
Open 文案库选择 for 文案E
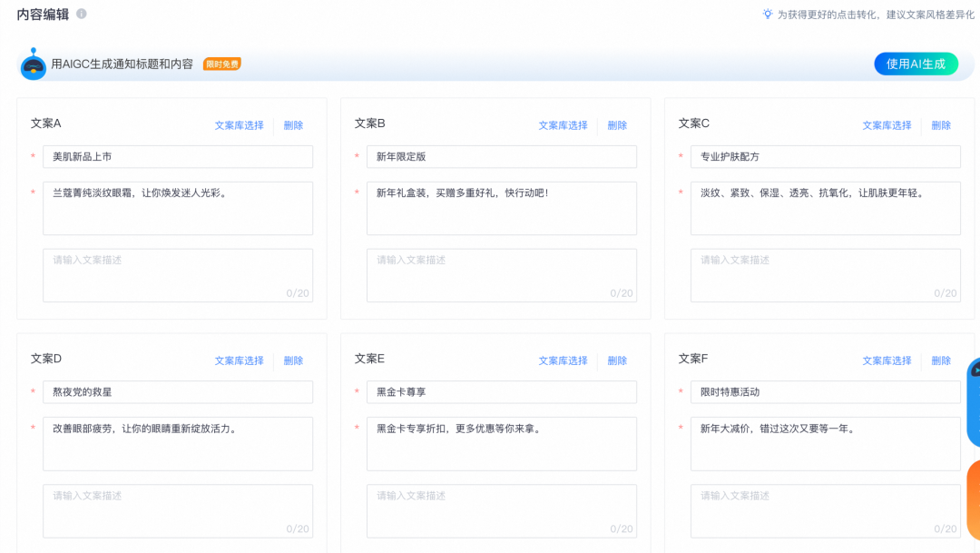[563, 360]
